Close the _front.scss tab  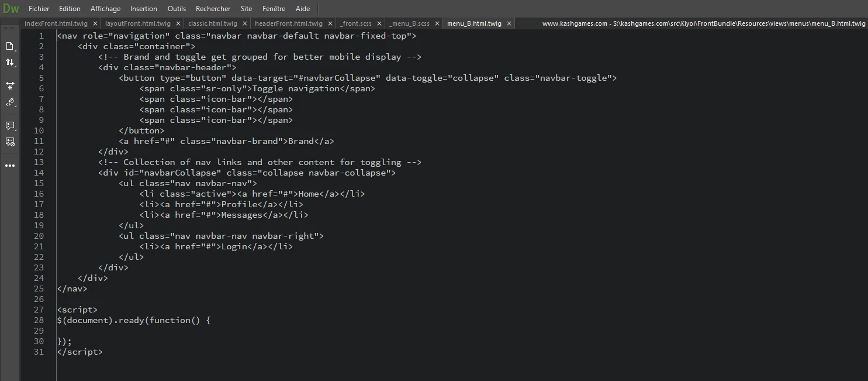point(379,24)
